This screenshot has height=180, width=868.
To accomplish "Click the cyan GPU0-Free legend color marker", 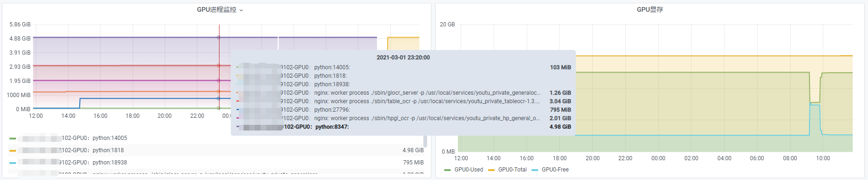I will click(x=535, y=170).
